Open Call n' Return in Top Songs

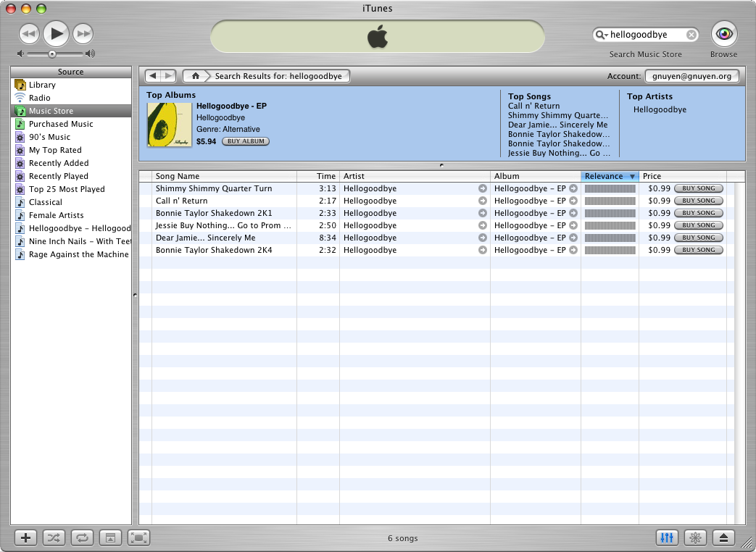(533, 106)
